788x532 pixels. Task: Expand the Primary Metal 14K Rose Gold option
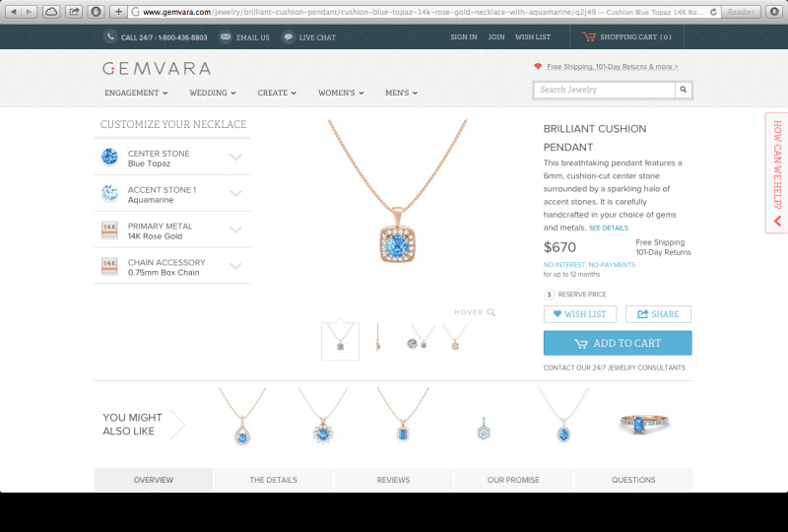click(x=171, y=230)
